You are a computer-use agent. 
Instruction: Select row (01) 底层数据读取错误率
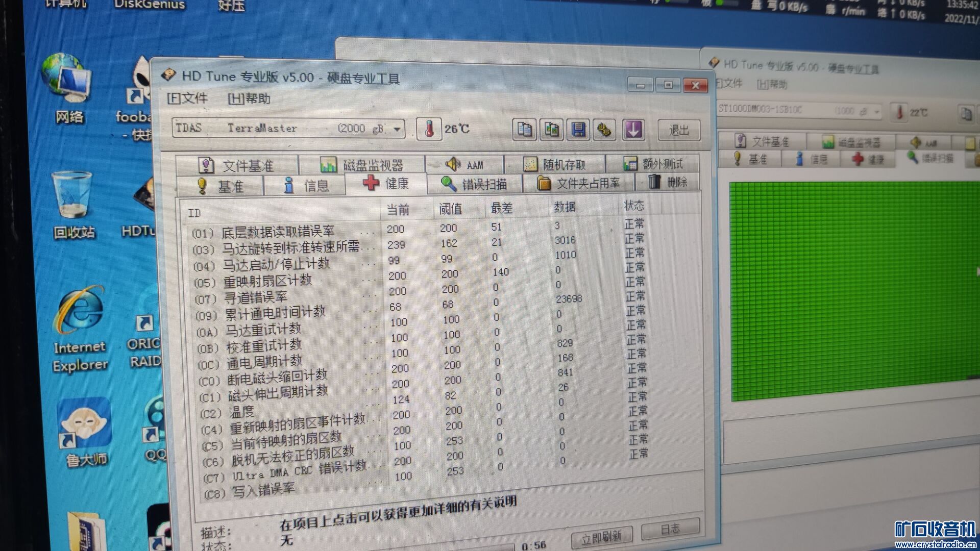419,229
